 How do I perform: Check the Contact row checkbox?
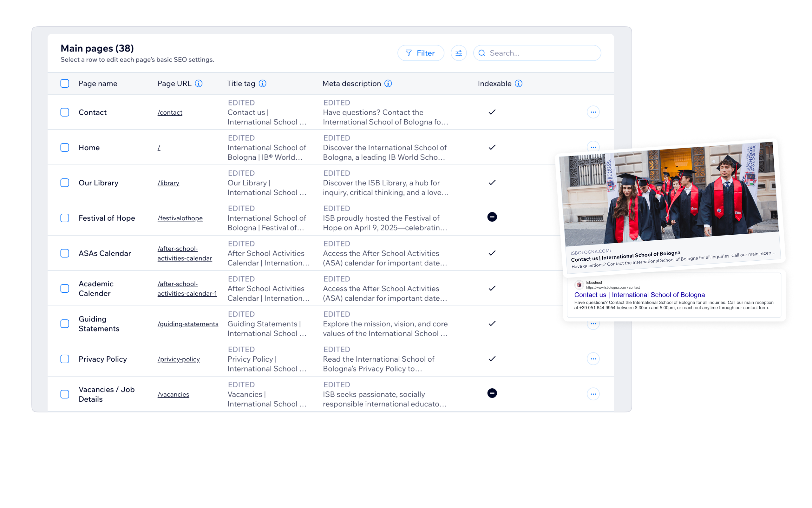(x=65, y=112)
